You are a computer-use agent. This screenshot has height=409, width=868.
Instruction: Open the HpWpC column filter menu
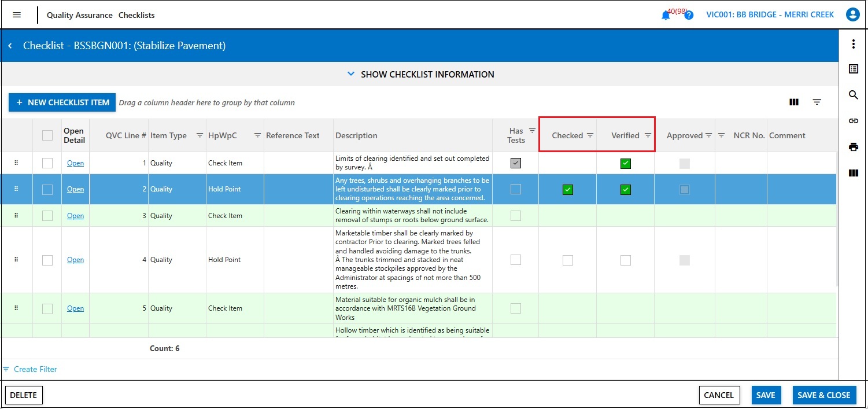(257, 135)
